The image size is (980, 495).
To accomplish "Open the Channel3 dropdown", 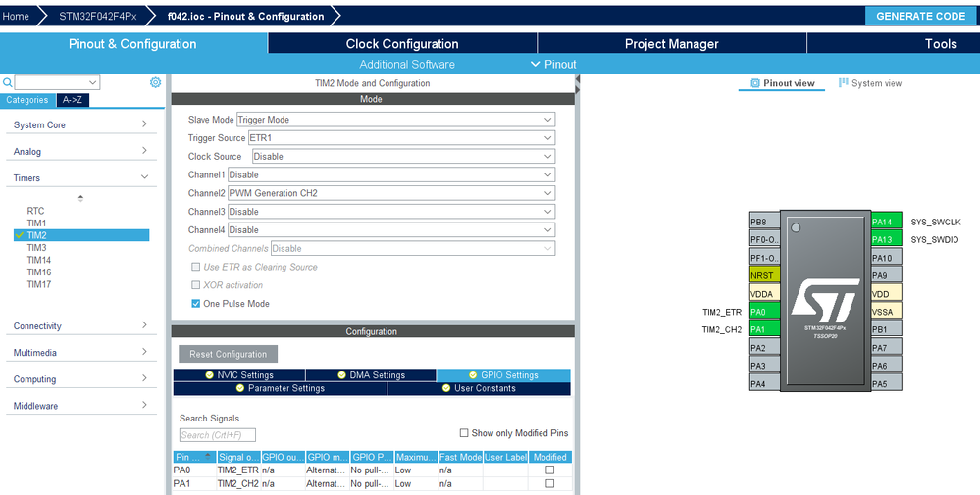I will tap(391, 212).
